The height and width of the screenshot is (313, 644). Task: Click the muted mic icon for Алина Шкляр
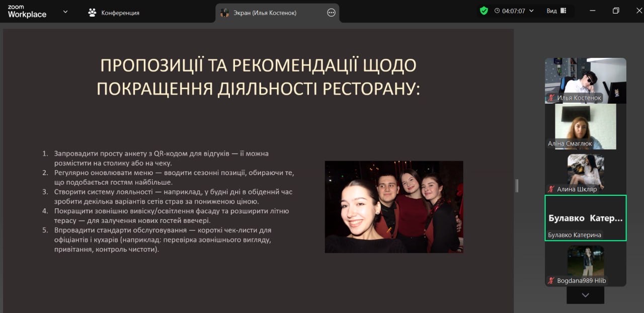(551, 189)
